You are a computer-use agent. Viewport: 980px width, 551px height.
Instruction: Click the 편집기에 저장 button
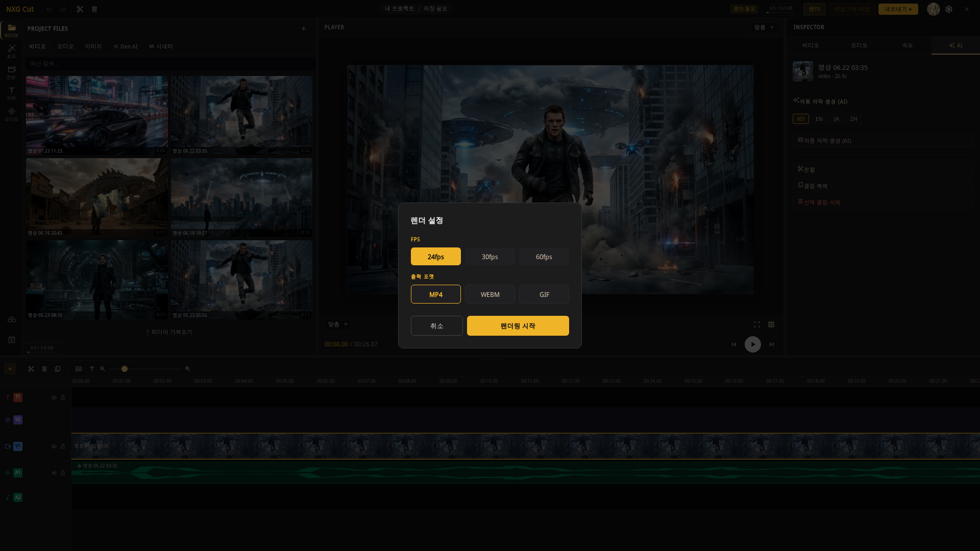tap(852, 9)
